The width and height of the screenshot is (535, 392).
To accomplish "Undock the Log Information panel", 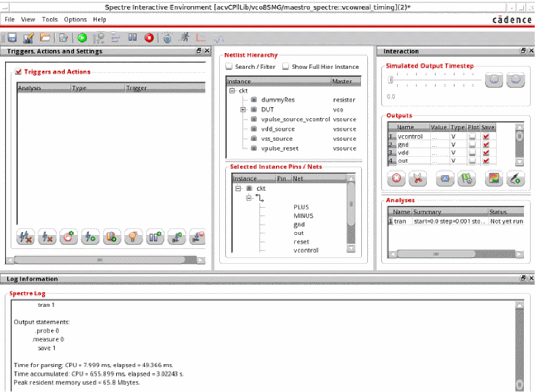I will coord(523,278).
